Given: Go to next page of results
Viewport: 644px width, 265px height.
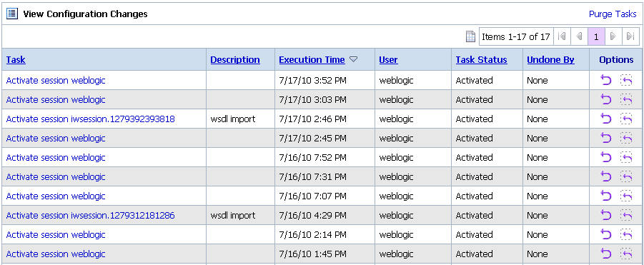Looking at the screenshot, I should pos(613,36).
